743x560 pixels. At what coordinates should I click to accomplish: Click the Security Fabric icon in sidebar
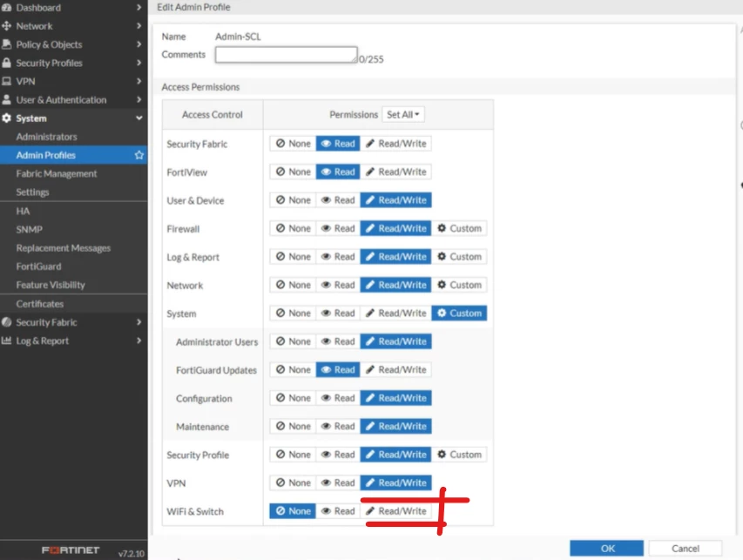7,322
